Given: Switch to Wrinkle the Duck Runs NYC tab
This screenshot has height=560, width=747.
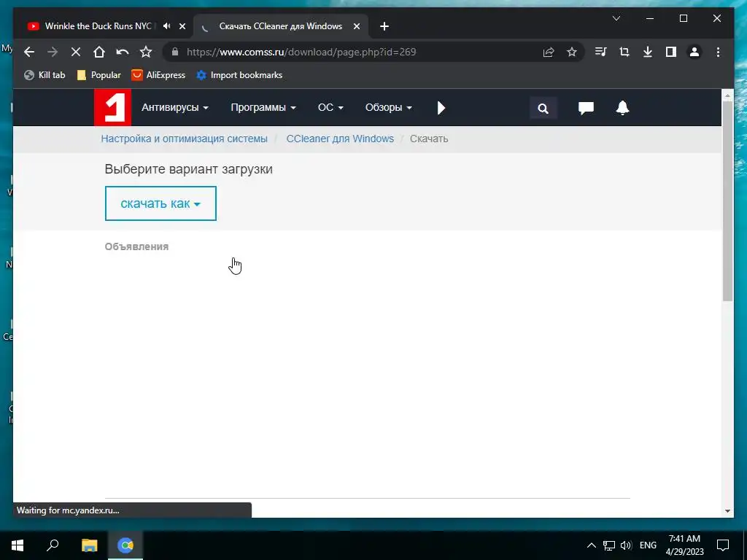Looking at the screenshot, I should (x=98, y=26).
